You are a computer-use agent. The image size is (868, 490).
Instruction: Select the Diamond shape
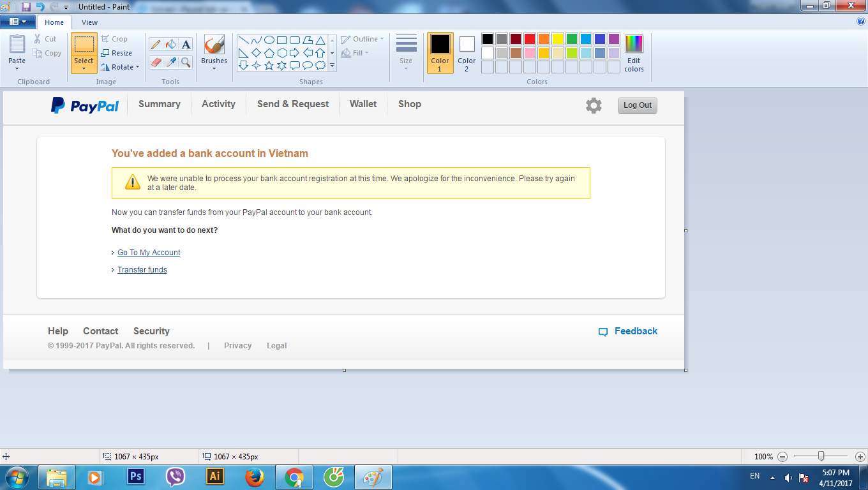(256, 52)
